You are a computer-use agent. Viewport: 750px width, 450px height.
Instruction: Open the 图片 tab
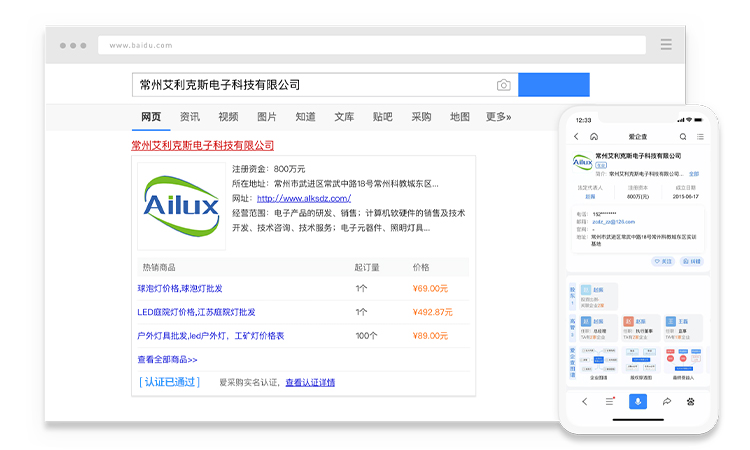click(x=267, y=117)
